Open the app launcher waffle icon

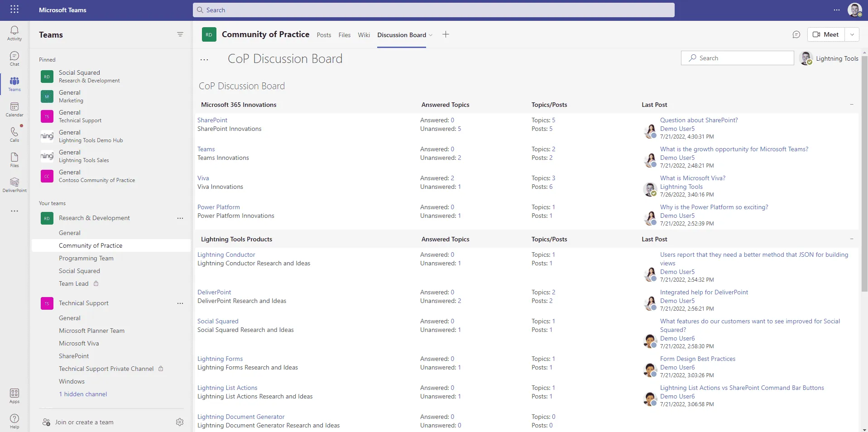[14, 10]
